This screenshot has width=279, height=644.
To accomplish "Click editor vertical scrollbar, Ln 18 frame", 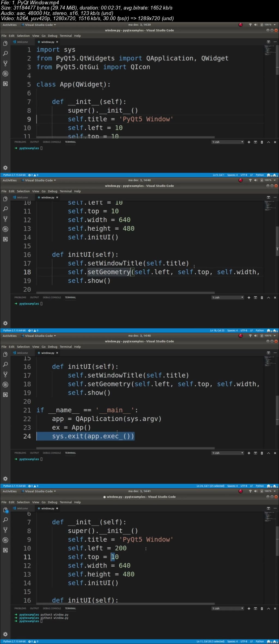I will click(277, 241).
